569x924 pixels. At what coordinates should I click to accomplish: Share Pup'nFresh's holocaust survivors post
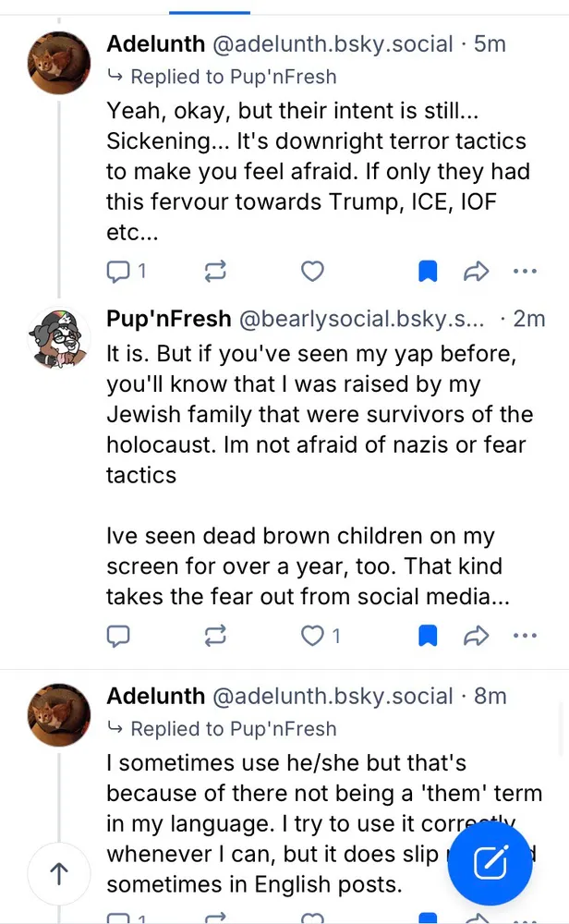(x=476, y=636)
